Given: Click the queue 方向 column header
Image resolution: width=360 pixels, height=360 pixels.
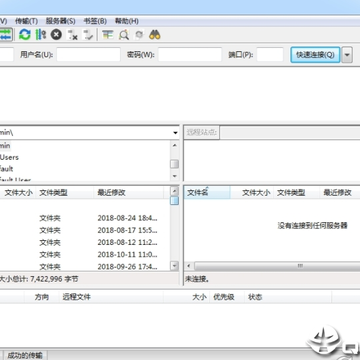Looking at the screenshot, I should point(42,297).
